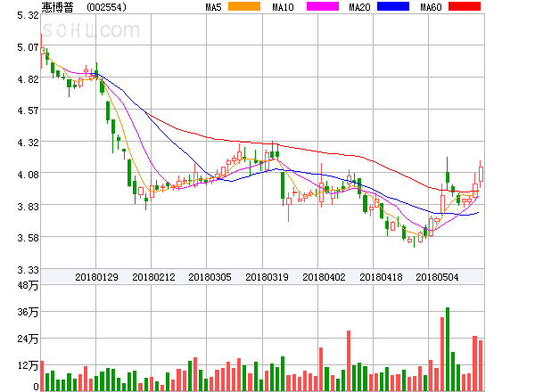
Task: Click the orange MA5 legend swatch
Action: coord(244,6)
